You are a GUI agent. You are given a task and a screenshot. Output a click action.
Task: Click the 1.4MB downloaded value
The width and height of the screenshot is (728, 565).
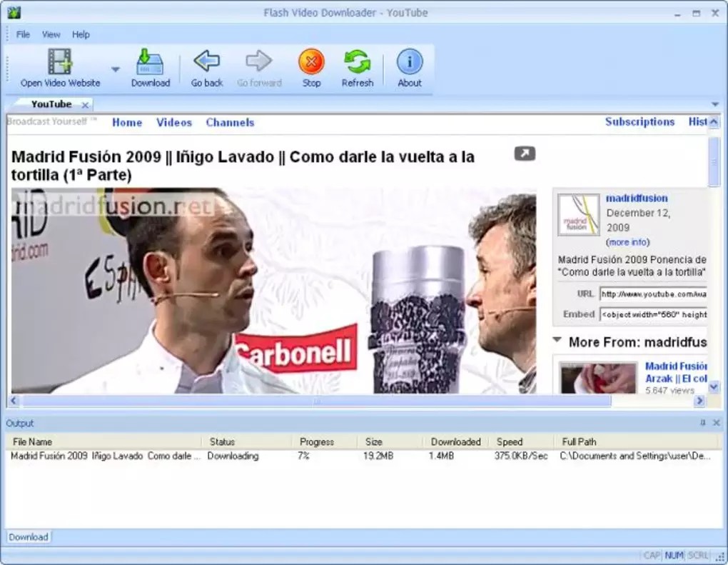pos(441,456)
